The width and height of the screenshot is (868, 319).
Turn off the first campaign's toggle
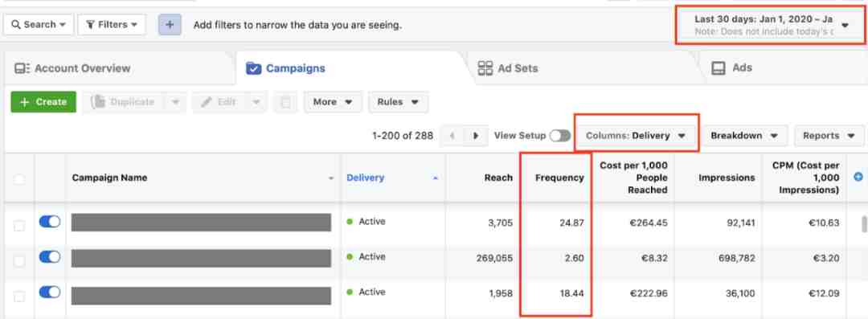coord(50,222)
